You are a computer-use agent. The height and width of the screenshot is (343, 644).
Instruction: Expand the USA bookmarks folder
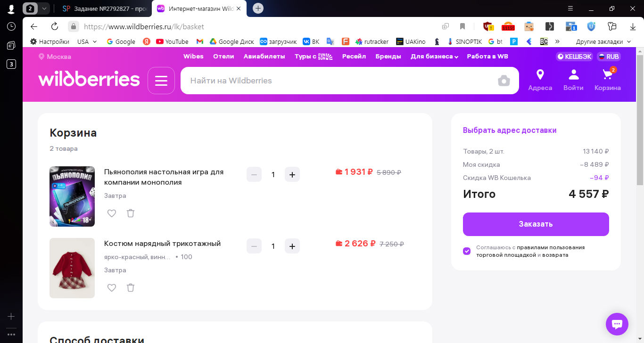click(87, 41)
